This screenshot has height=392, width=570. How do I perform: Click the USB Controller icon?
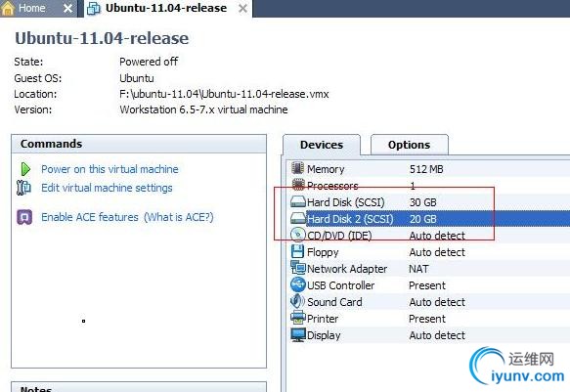pyautogui.click(x=298, y=284)
